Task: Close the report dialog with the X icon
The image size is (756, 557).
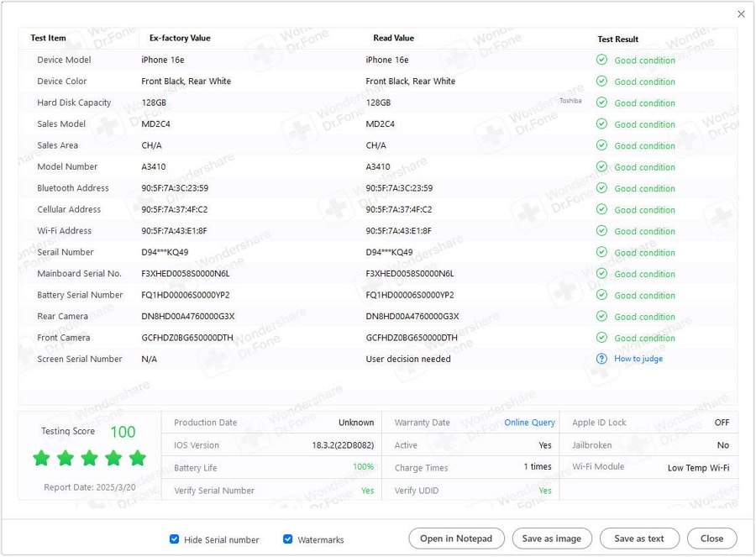Action: pos(741,14)
